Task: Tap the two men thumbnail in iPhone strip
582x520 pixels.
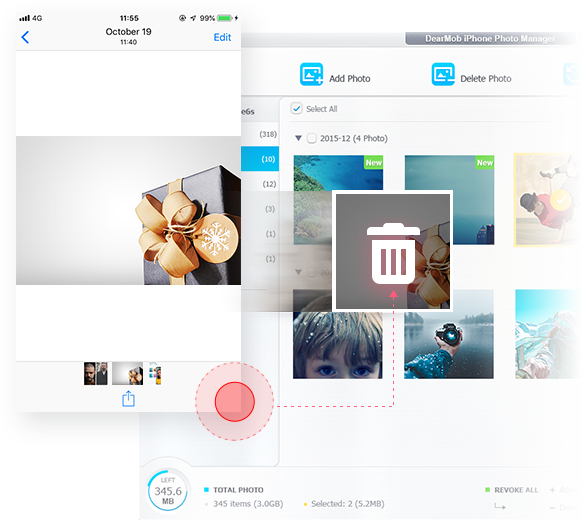Action: 96,373
